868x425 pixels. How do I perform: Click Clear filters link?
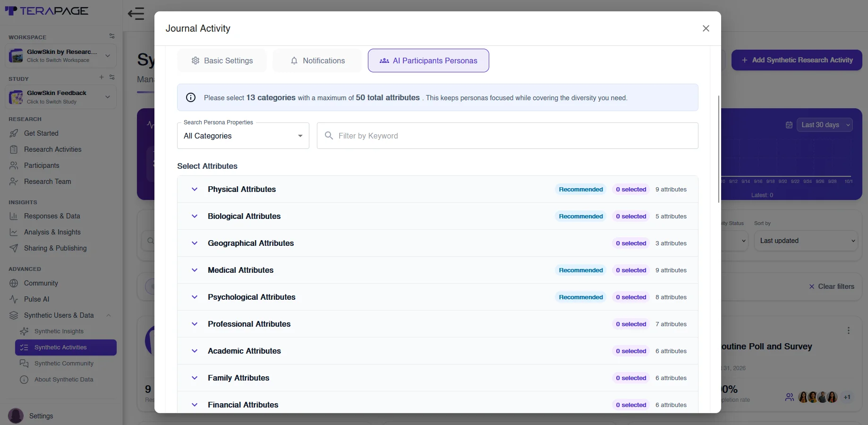(831, 286)
